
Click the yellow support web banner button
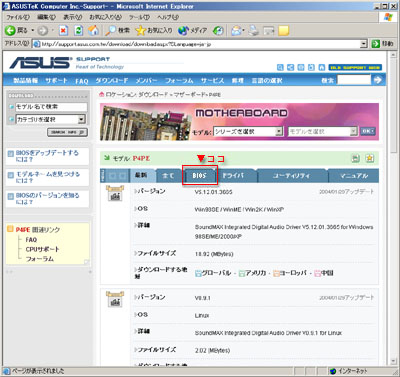[x=355, y=67]
